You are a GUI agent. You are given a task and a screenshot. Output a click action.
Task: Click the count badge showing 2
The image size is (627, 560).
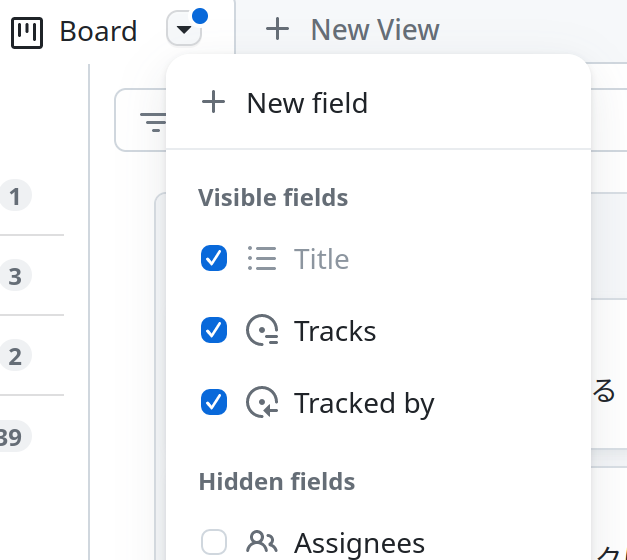pos(15,356)
